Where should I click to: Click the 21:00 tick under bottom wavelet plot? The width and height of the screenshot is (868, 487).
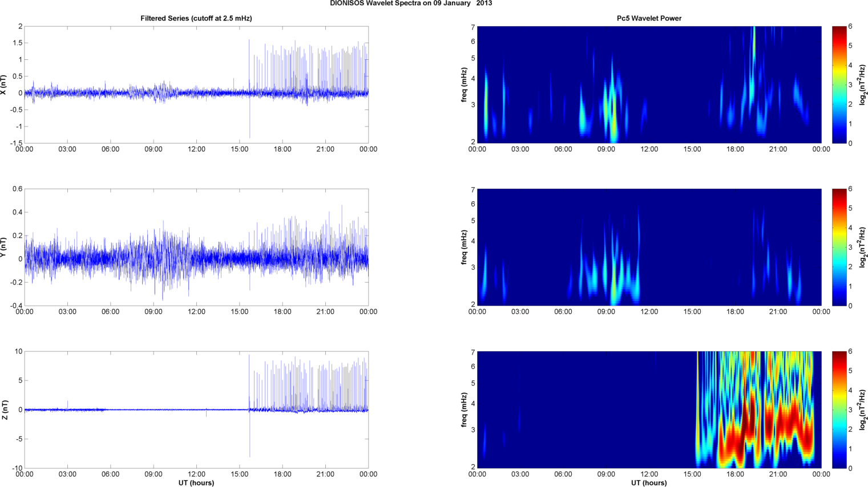(x=778, y=474)
